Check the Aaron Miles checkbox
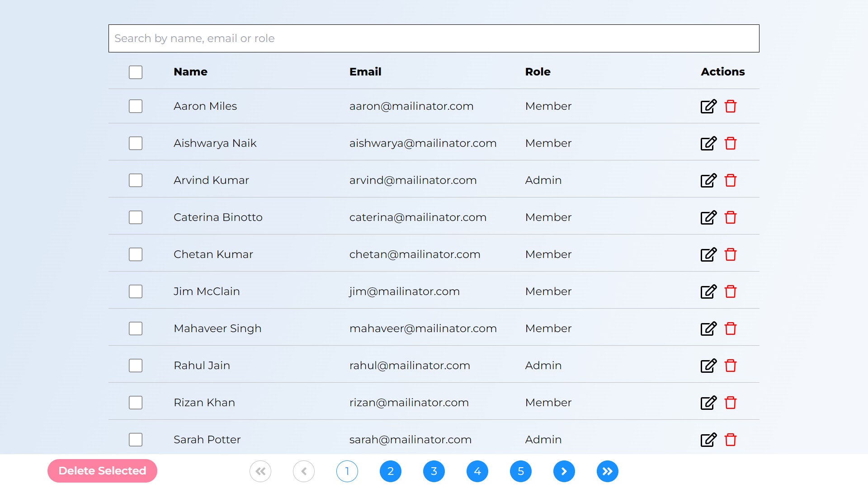The width and height of the screenshot is (868, 488). [x=136, y=106]
